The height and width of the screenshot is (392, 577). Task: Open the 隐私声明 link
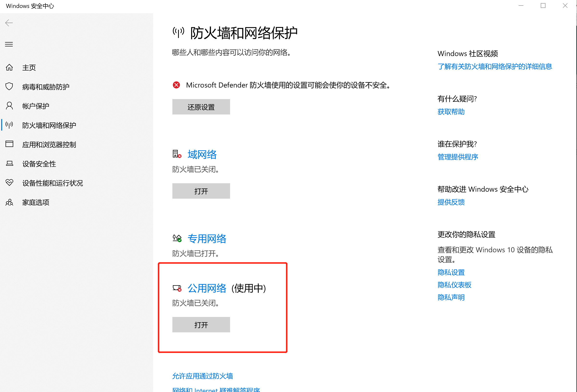tap(451, 297)
